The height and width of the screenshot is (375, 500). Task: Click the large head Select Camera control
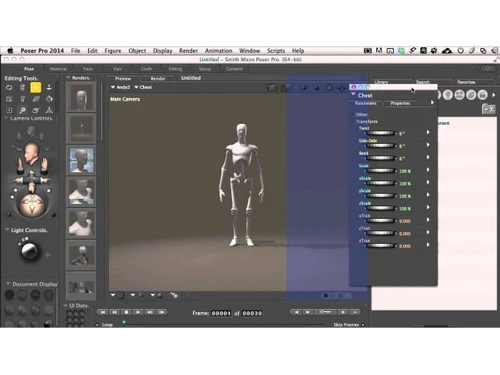click(x=32, y=153)
